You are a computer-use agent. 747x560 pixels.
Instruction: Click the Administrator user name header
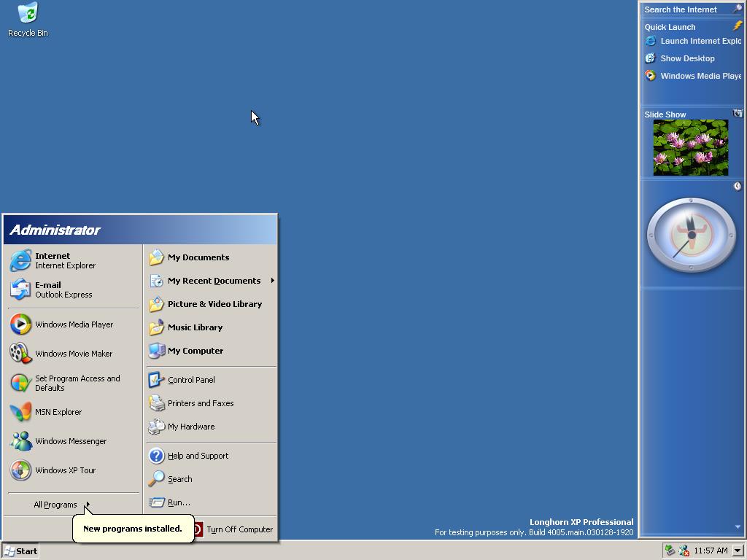[x=55, y=230]
